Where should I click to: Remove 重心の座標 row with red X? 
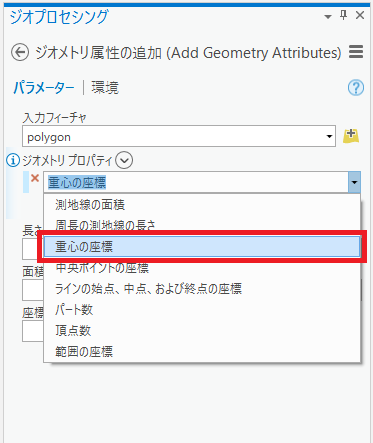pyautogui.click(x=35, y=178)
